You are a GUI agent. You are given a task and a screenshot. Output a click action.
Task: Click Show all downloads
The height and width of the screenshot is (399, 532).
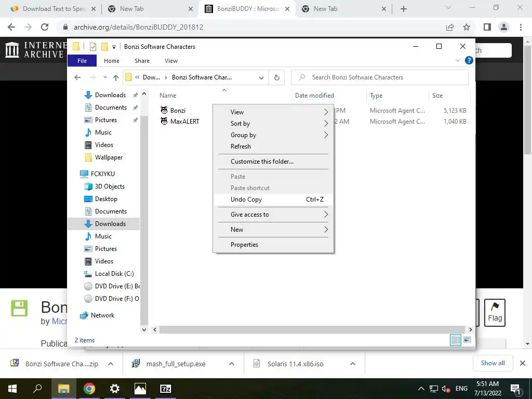tap(493, 363)
